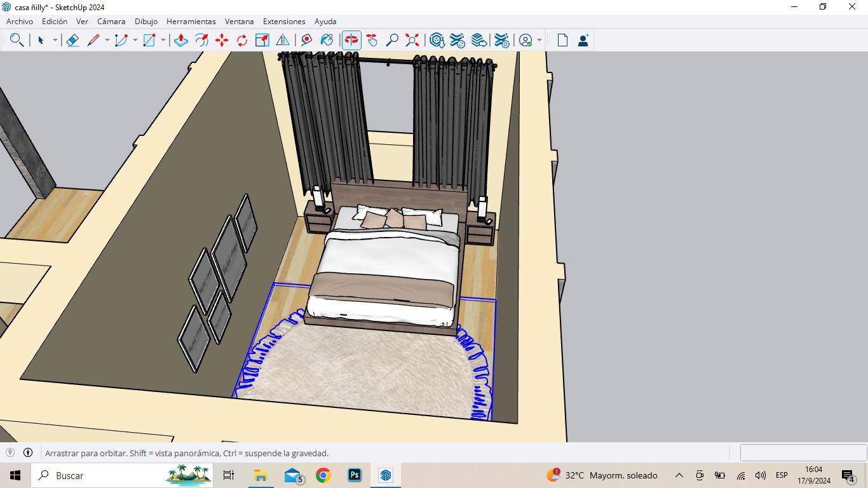
Task: Open the Extension Warehouse icon
Action: coord(458,40)
